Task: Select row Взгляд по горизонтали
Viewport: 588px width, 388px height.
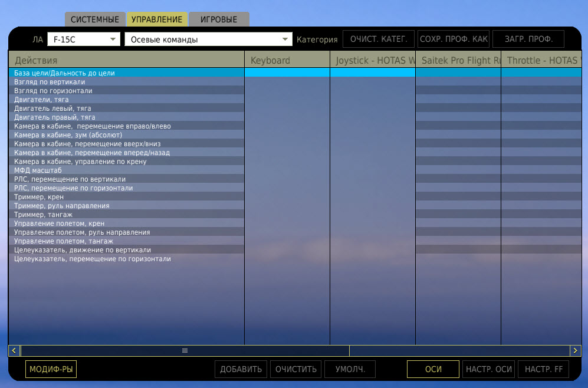Action: point(126,90)
